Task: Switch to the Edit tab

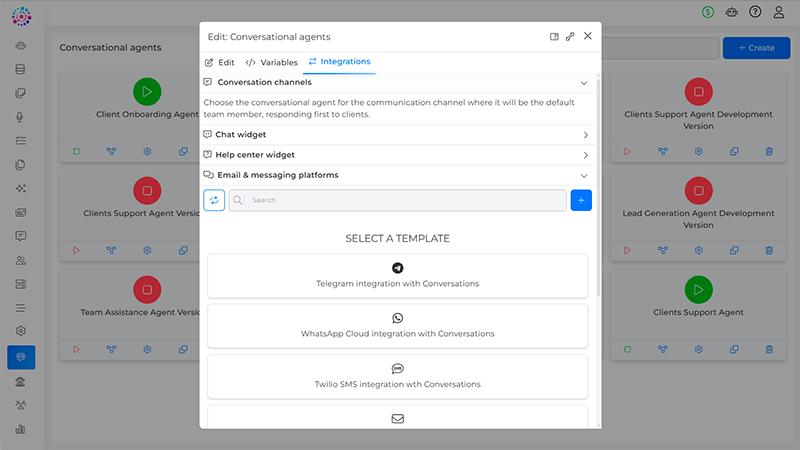Action: [x=220, y=62]
